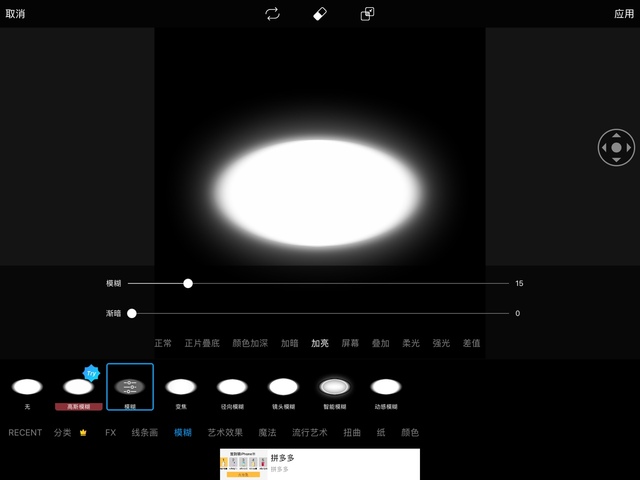Select the 镜头模糊 lens blur effect

point(283,387)
